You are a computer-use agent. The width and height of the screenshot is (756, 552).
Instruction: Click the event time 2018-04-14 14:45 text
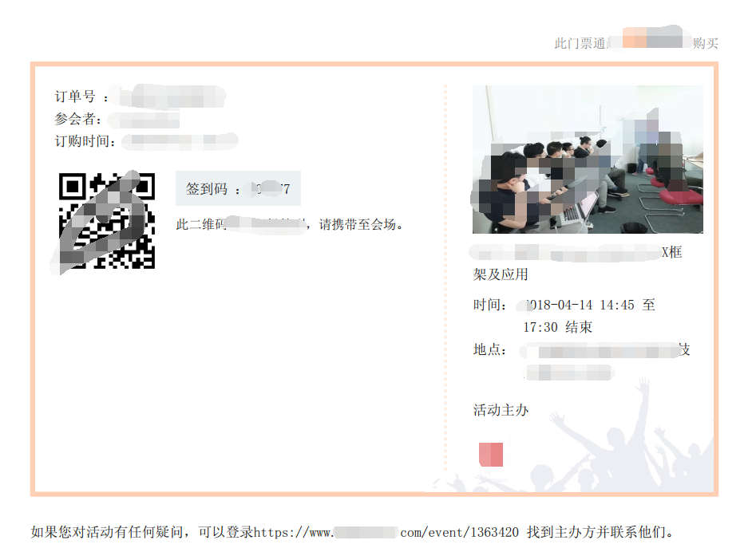(579, 305)
